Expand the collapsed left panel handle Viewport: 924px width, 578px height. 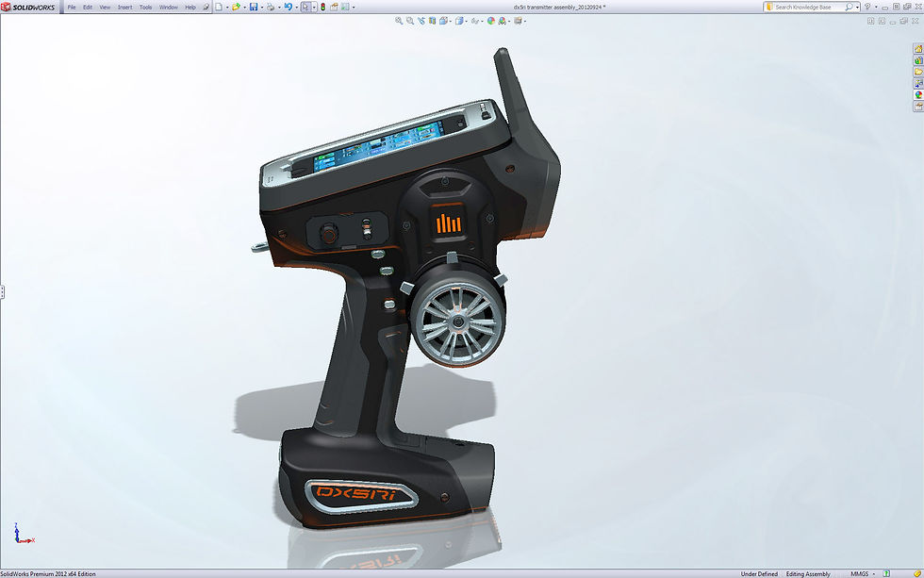(2, 292)
